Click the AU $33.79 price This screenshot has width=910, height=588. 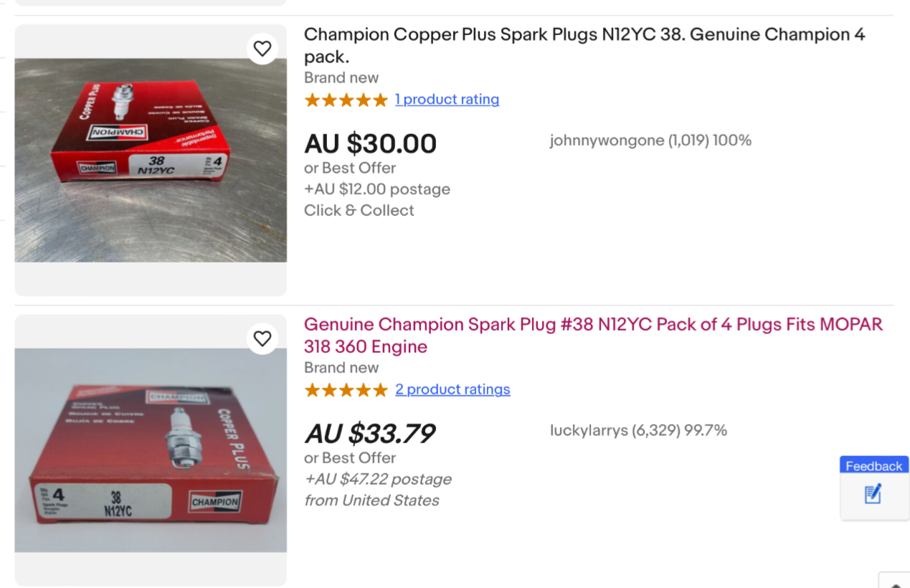[371, 434]
